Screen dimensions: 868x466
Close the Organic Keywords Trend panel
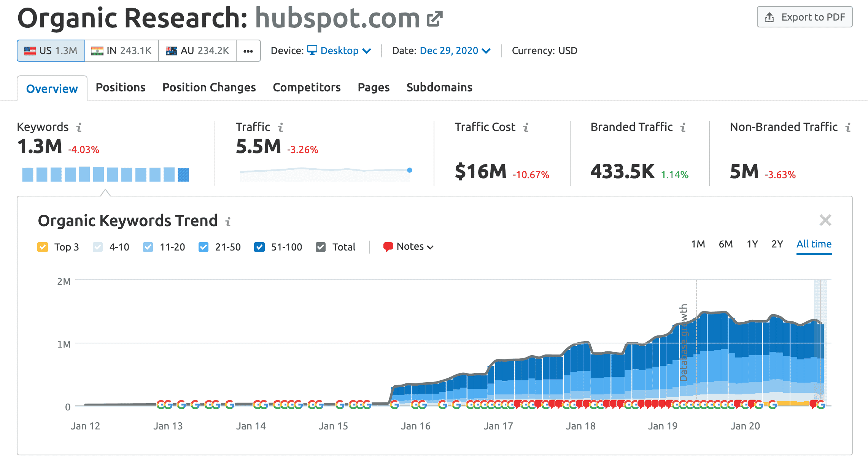click(825, 220)
